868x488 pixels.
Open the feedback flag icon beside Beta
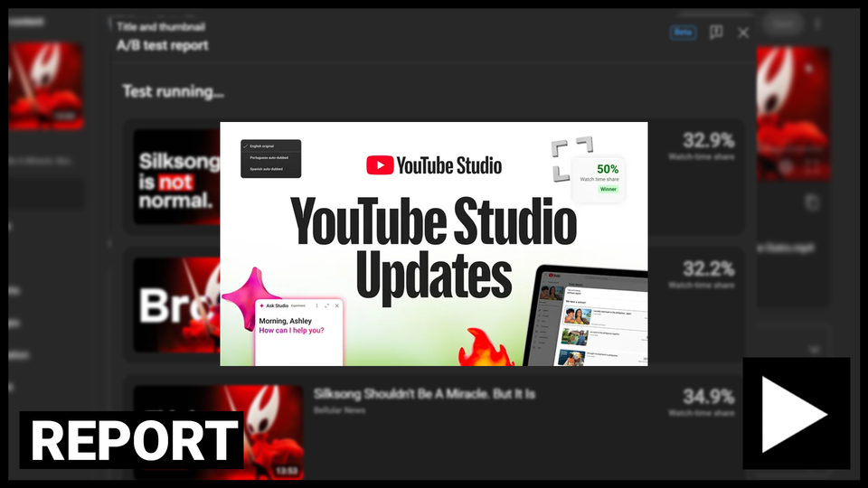coord(716,33)
